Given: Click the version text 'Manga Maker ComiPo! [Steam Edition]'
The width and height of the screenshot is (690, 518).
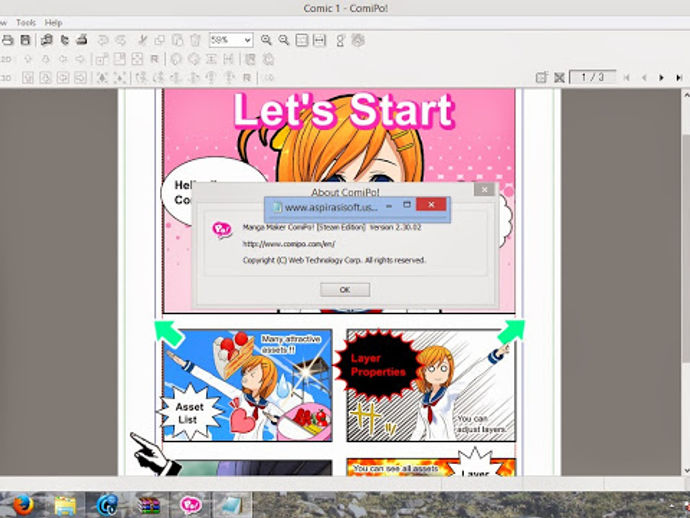Looking at the screenshot, I should tap(304, 227).
